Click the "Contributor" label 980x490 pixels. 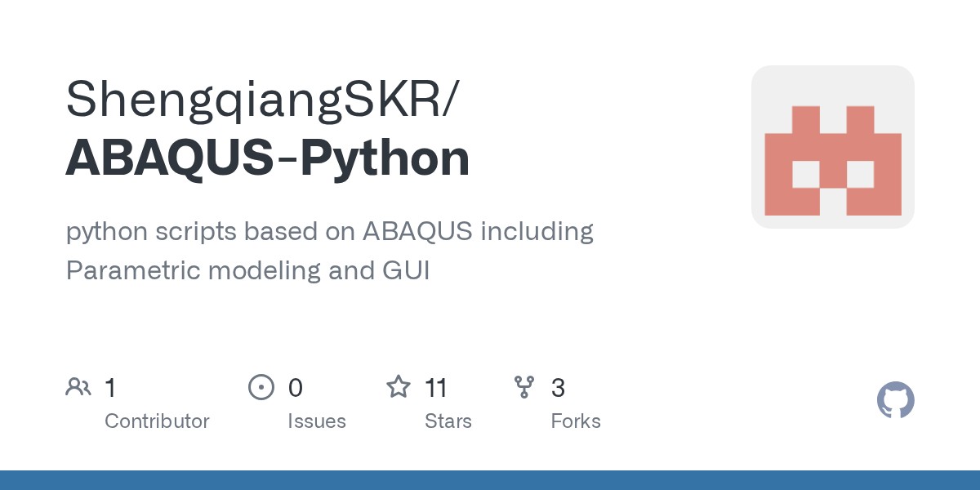pos(157,421)
